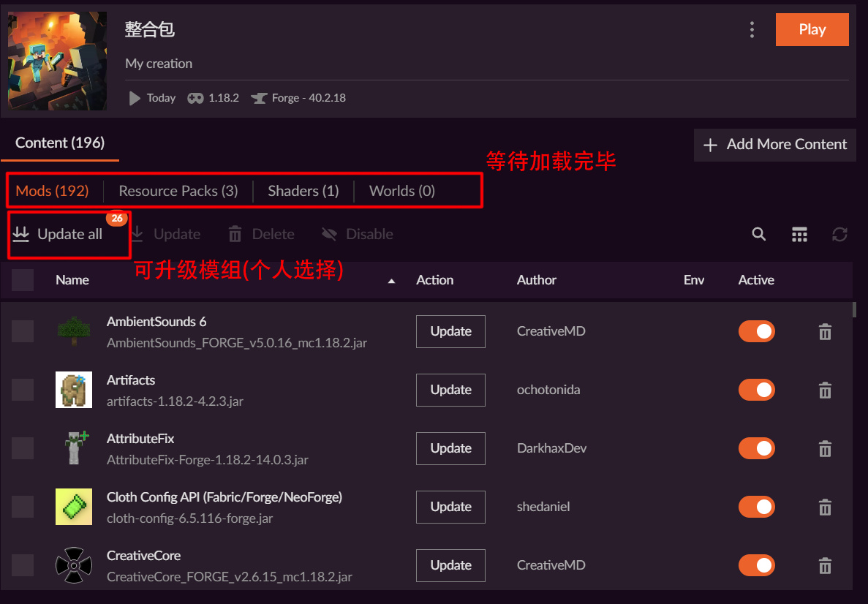Check the AttributeFix row checkbox

23,448
